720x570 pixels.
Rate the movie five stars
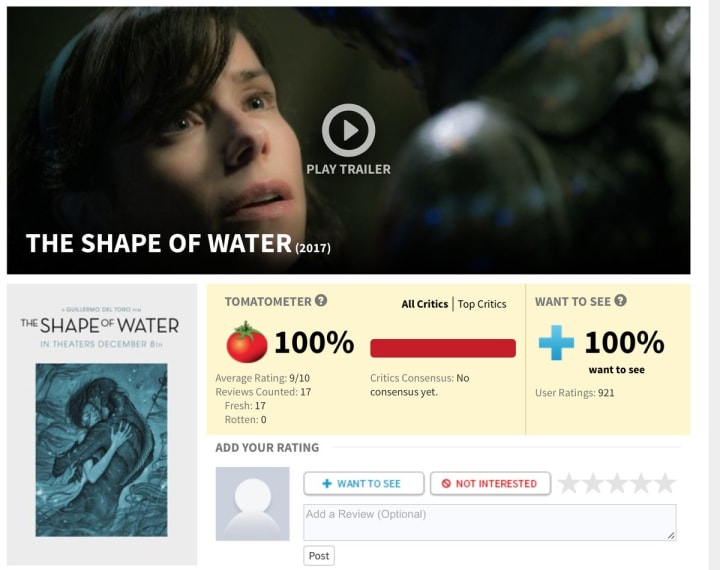665,483
